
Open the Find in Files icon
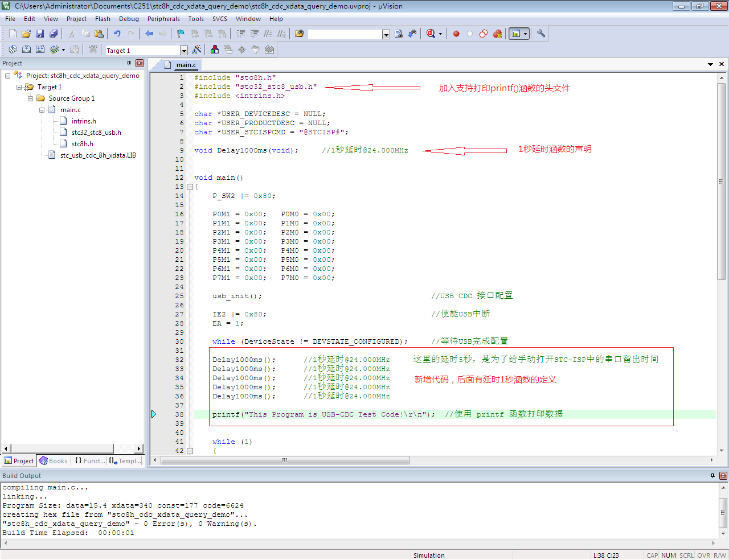pos(299,34)
